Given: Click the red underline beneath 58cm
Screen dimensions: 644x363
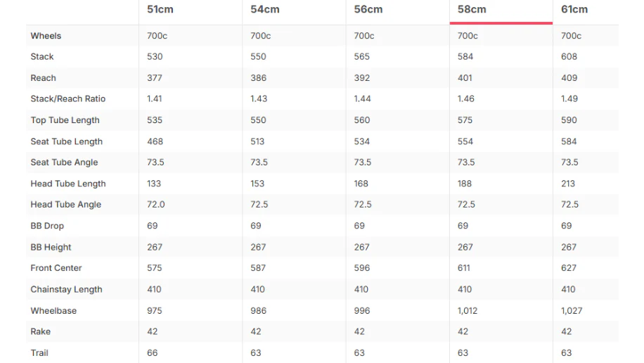Looking at the screenshot, I should coord(501,23).
